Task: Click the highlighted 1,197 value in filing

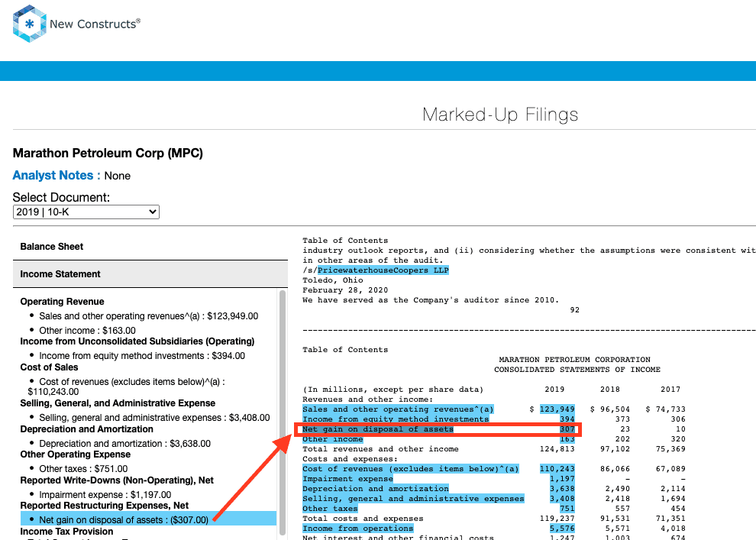Action: point(562,479)
